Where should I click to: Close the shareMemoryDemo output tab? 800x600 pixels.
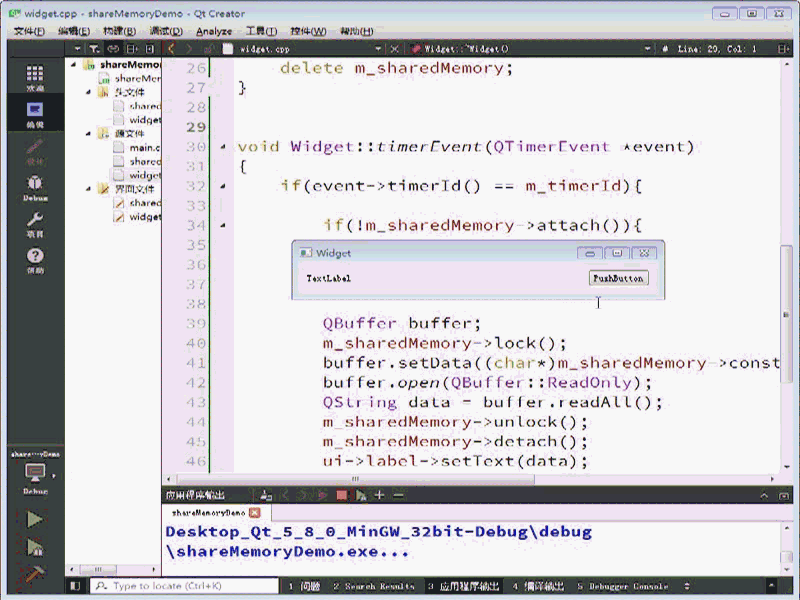(255, 512)
